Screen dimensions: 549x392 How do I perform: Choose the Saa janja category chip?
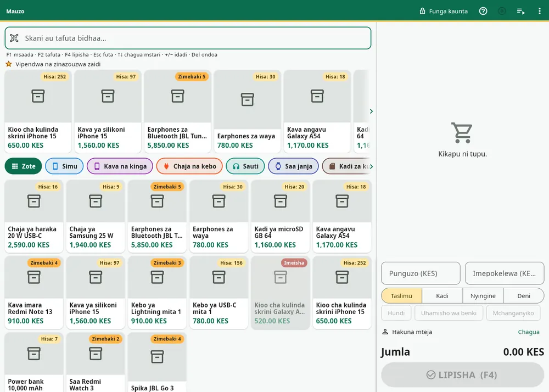293,166
